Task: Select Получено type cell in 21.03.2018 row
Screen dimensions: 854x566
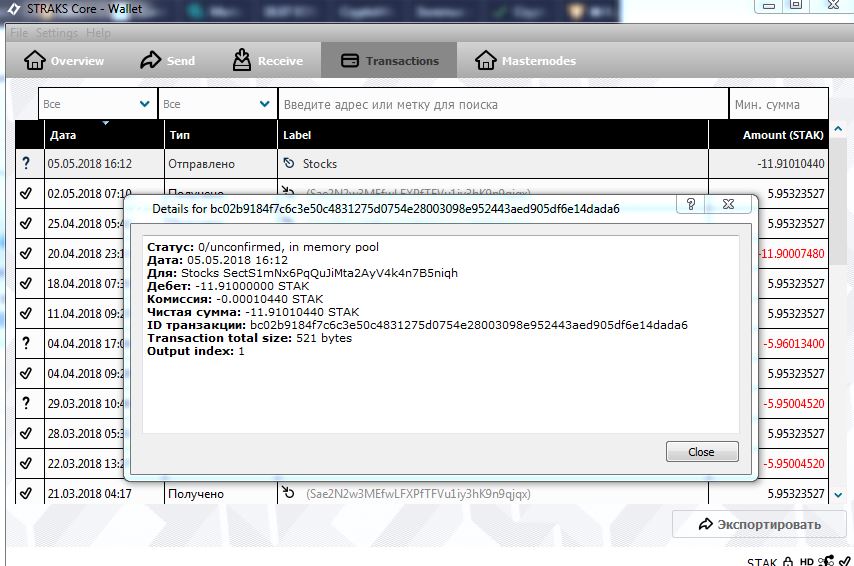Action: [x=221, y=493]
